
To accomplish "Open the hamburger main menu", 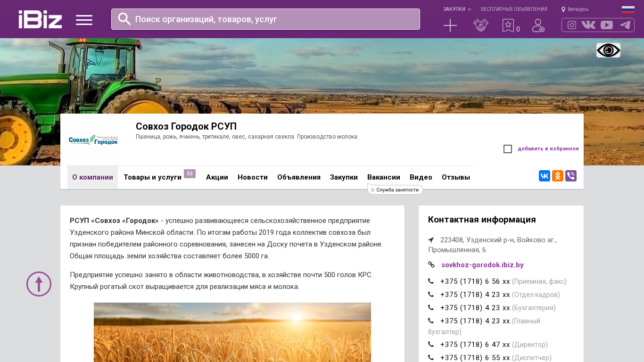I will (x=84, y=20).
